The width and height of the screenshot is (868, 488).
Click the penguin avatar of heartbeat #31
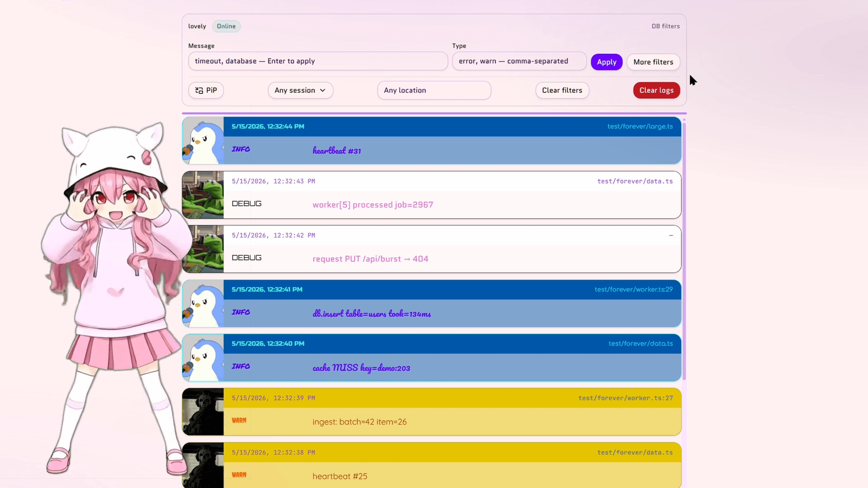click(203, 141)
